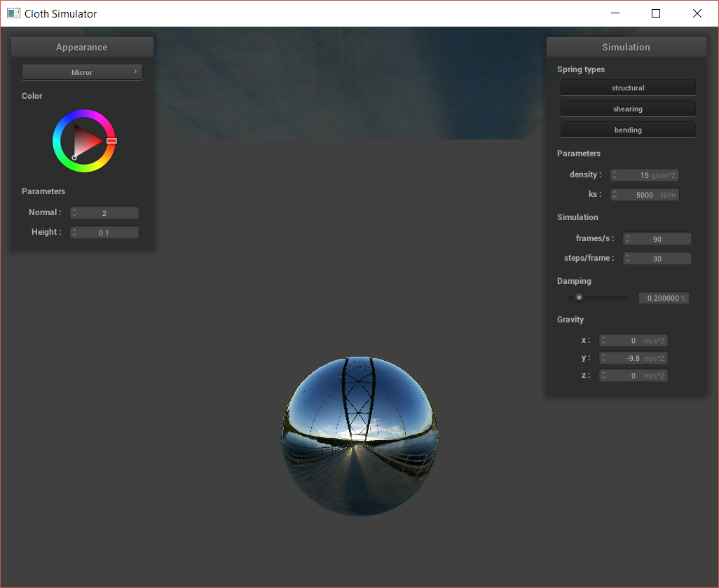Minimize the Cloth Simulator window
This screenshot has height=588, width=719.
[615, 13]
